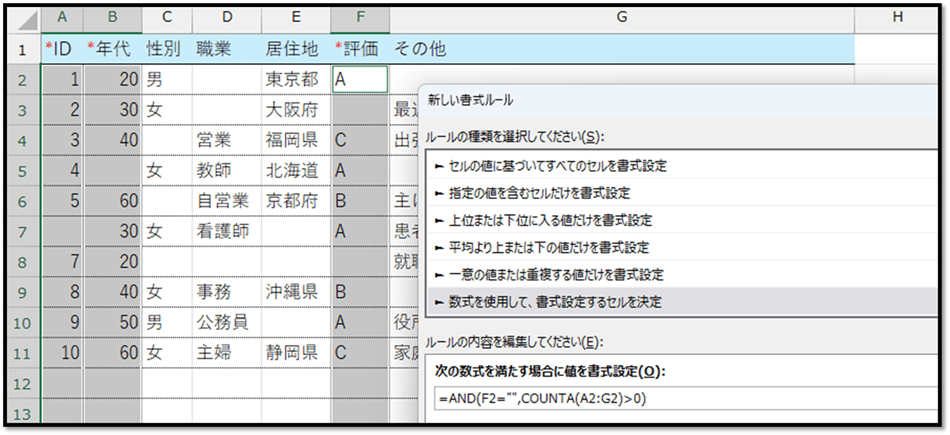This screenshot has height=435, width=950.
Task: Click the formula input field with =AND formula
Action: point(680,399)
